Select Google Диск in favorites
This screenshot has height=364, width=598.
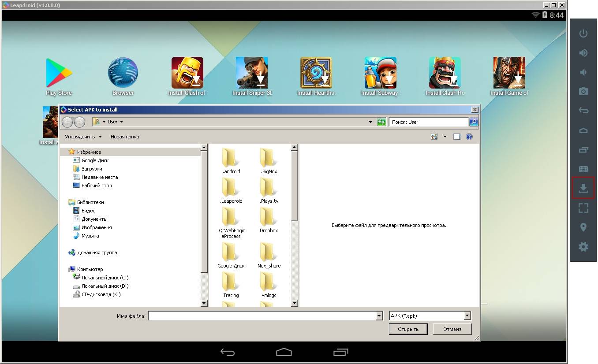[x=95, y=160]
